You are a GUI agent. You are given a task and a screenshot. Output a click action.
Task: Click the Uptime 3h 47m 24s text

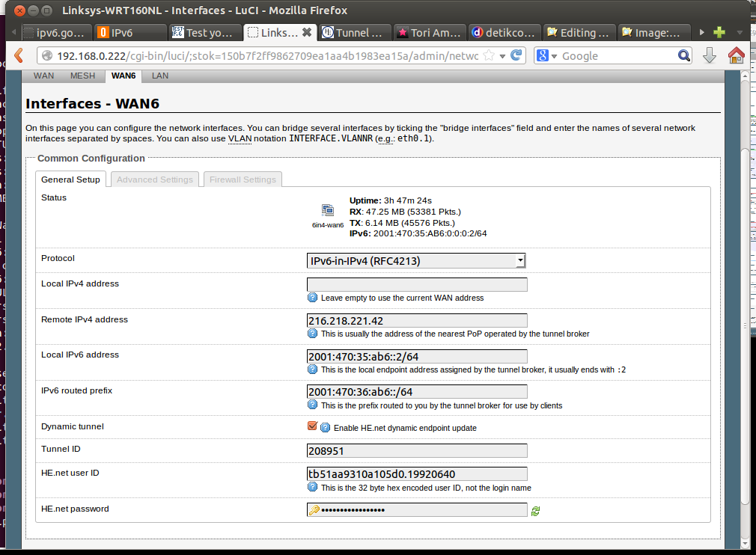[x=391, y=200]
